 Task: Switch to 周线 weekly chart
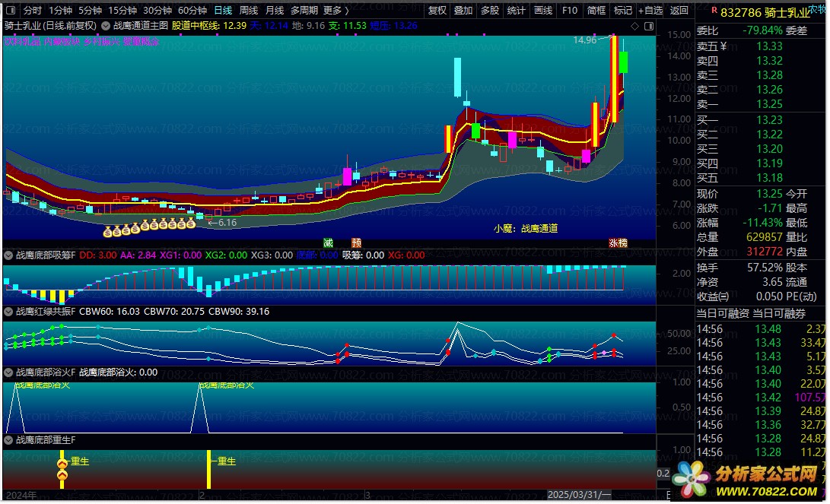pyautogui.click(x=248, y=10)
